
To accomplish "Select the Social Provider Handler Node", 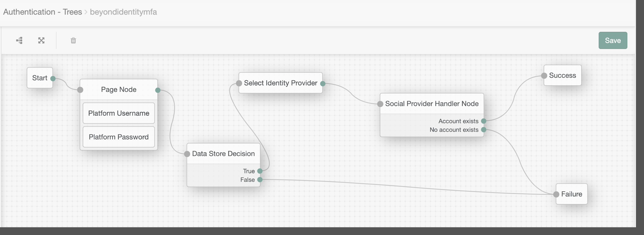I will pyautogui.click(x=432, y=104).
